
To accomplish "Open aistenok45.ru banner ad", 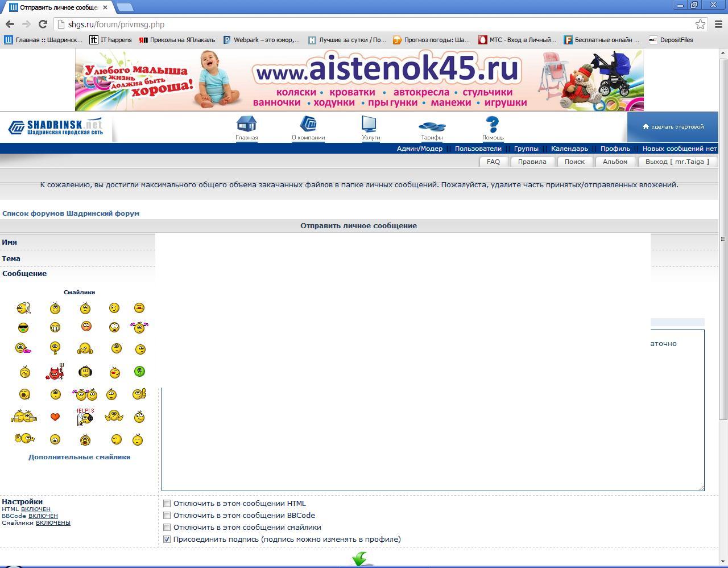I will 359,80.
